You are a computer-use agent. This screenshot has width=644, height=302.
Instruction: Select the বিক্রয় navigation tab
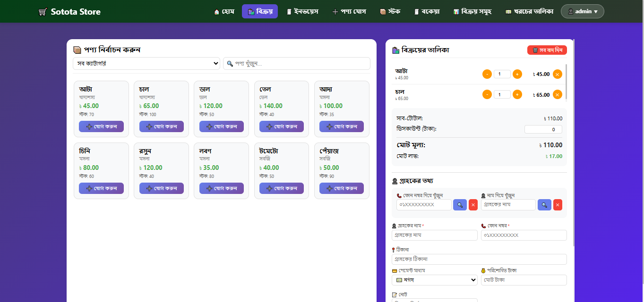pyautogui.click(x=260, y=11)
